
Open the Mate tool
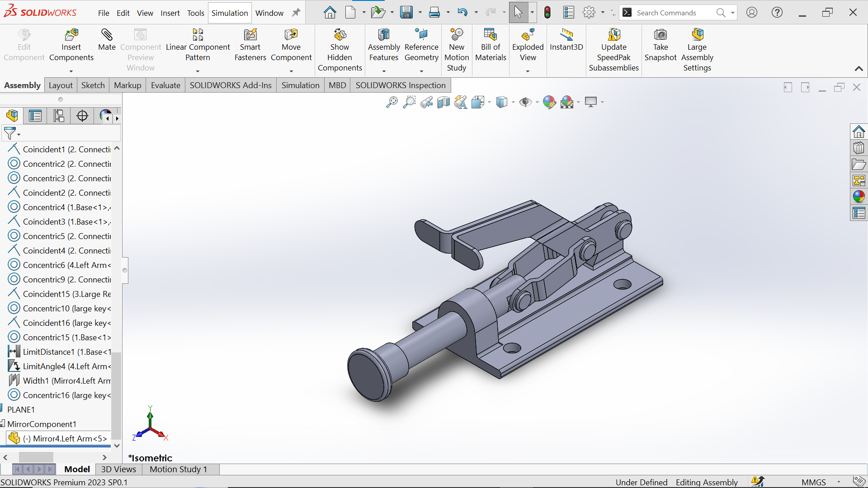click(x=107, y=40)
